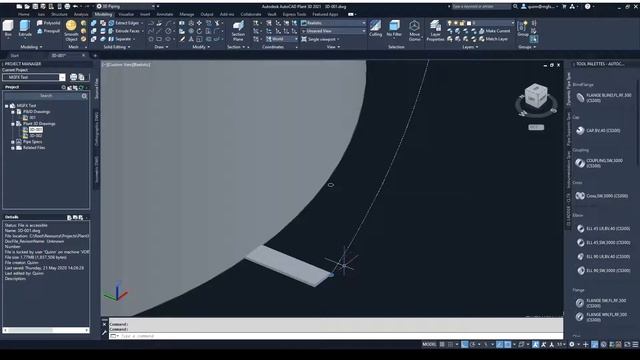Viewport: 640px width, 360px height.
Task: Select the Cross SW 3000 palette tool
Action: (602, 196)
